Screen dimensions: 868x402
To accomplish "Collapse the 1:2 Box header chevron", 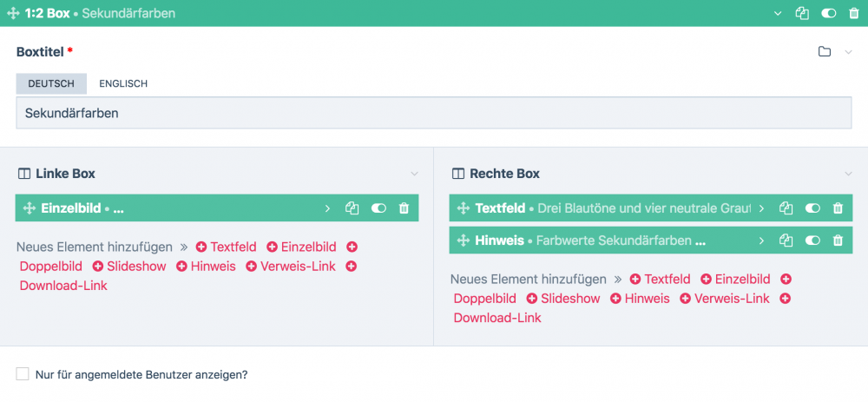I will [779, 14].
